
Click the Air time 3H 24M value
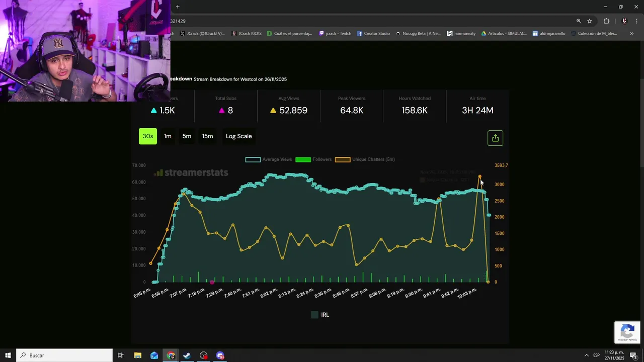pyautogui.click(x=477, y=111)
